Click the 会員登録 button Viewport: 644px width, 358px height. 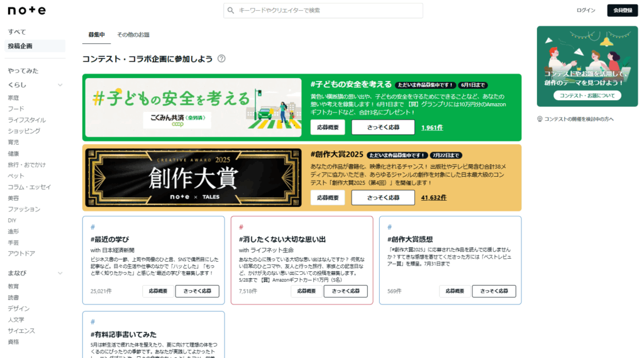click(623, 10)
